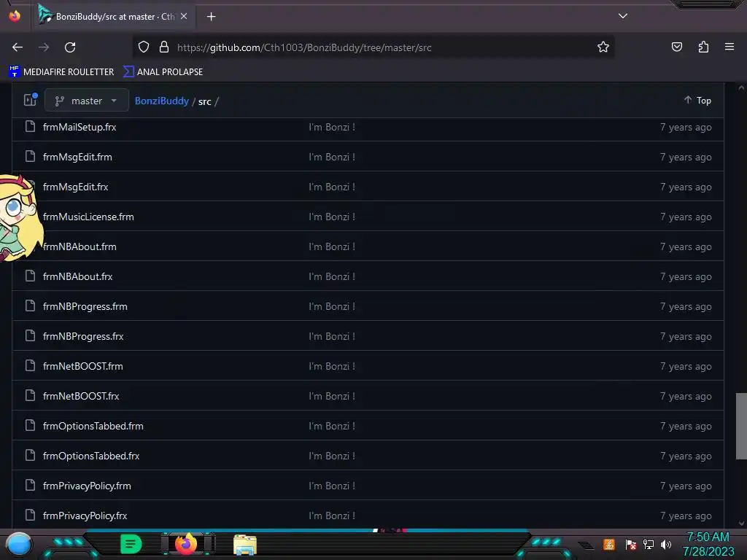Click file icon beside frmOptionsTabbed.frm
The width and height of the screenshot is (747, 560).
pos(30,425)
